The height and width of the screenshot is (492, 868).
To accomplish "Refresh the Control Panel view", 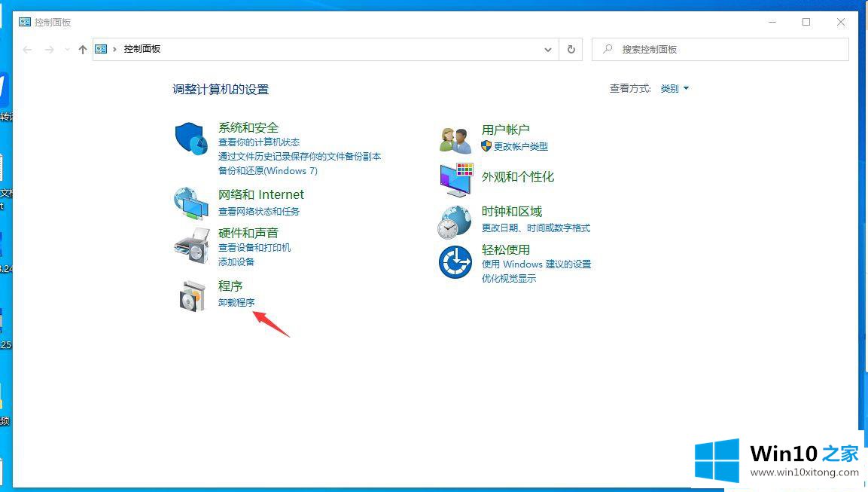I will pos(571,49).
